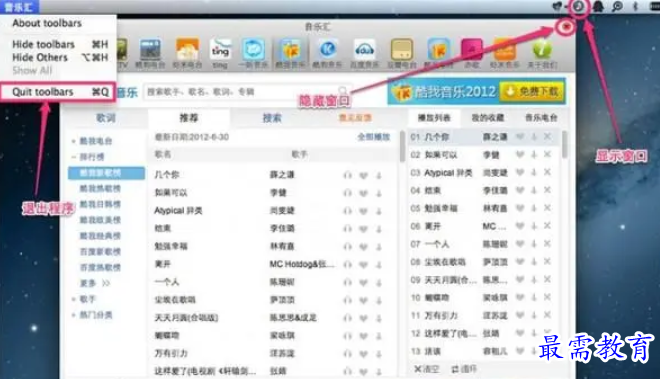
Task: Open the ting music source icon
Action: click(220, 53)
